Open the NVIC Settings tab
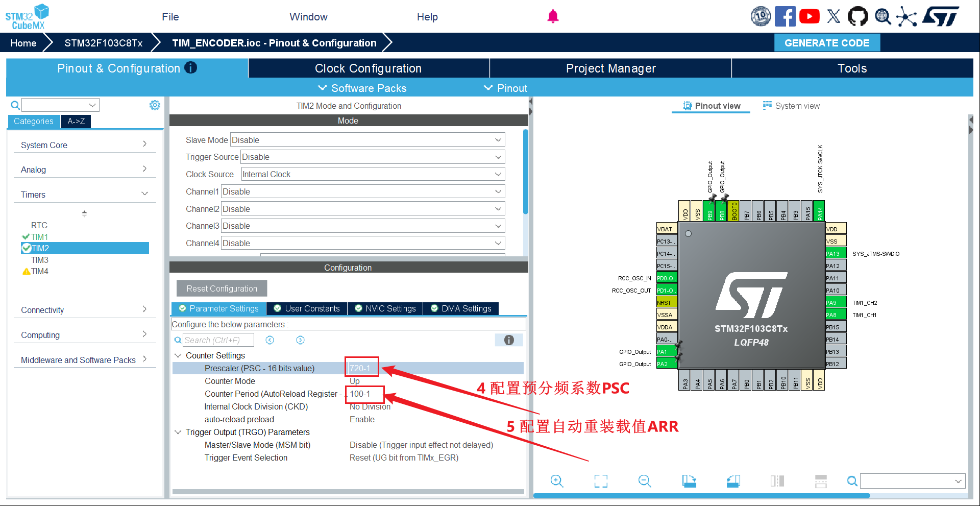980x506 pixels. click(385, 308)
